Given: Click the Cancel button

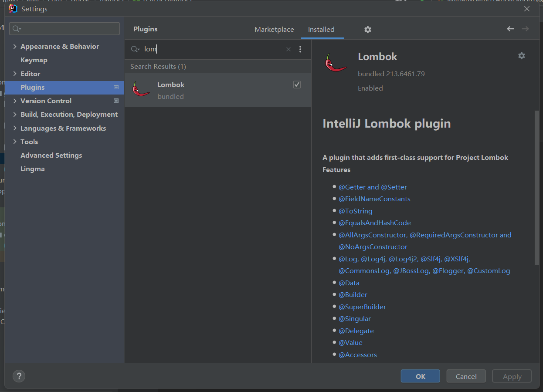Looking at the screenshot, I should (x=466, y=376).
